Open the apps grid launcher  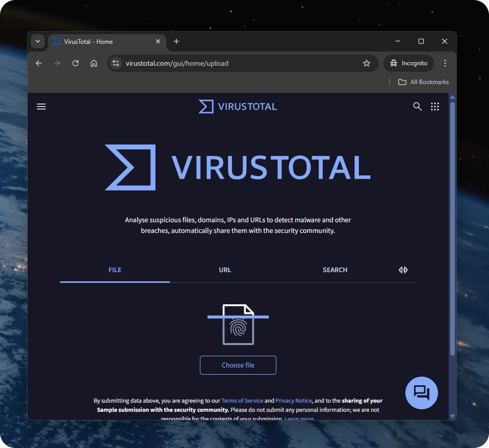click(x=435, y=107)
